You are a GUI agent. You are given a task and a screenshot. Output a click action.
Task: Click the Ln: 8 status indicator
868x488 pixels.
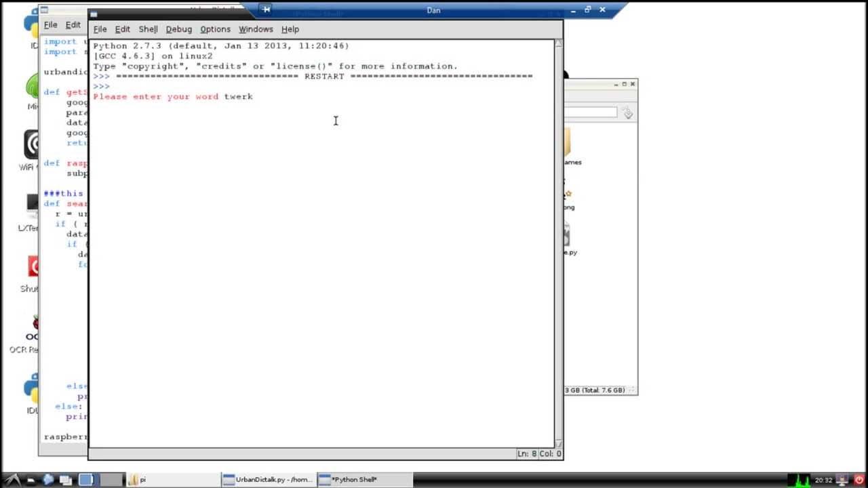coord(527,454)
